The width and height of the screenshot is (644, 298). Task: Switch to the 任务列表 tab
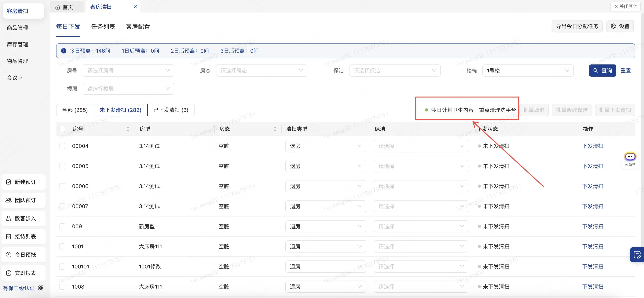pyautogui.click(x=103, y=27)
